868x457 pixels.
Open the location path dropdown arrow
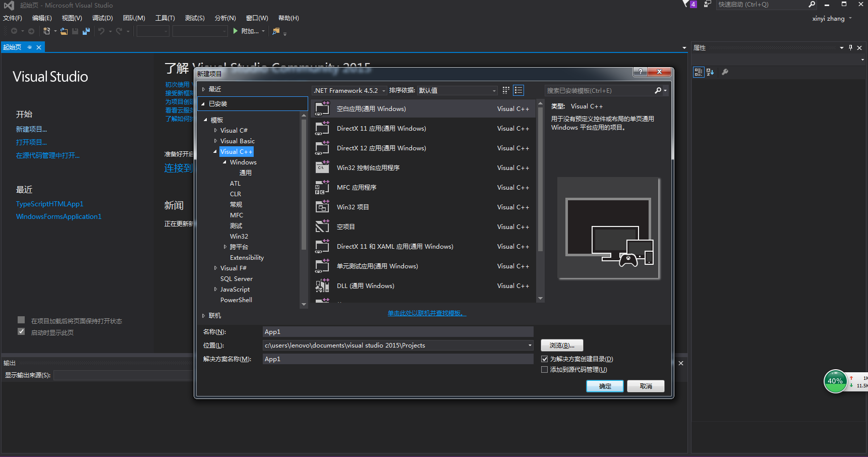tap(530, 346)
